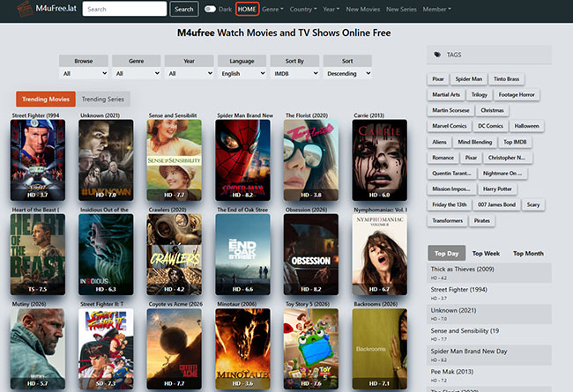Image resolution: width=573 pixels, height=392 pixels.
Task: Open the Spider Man tag
Action: point(468,79)
